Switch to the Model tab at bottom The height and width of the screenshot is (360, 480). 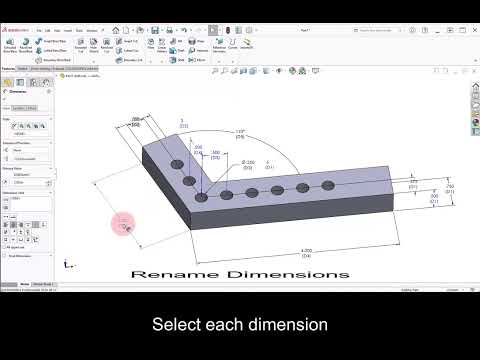[25, 284]
